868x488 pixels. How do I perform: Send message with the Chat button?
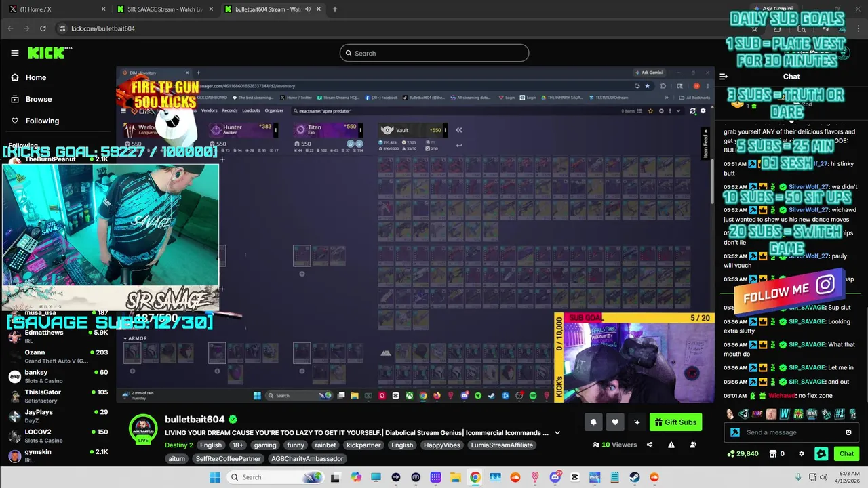click(846, 453)
